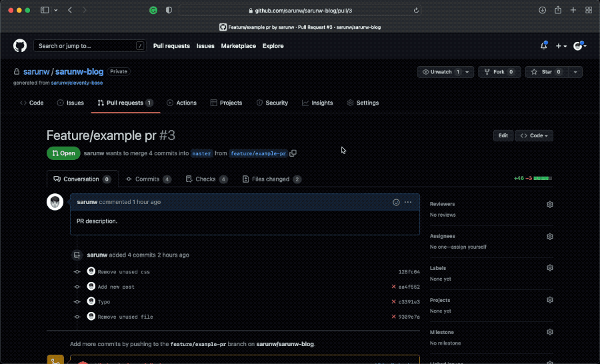This screenshot has width=600, height=364.
Task: Open the notifications bell
Action: click(x=544, y=46)
